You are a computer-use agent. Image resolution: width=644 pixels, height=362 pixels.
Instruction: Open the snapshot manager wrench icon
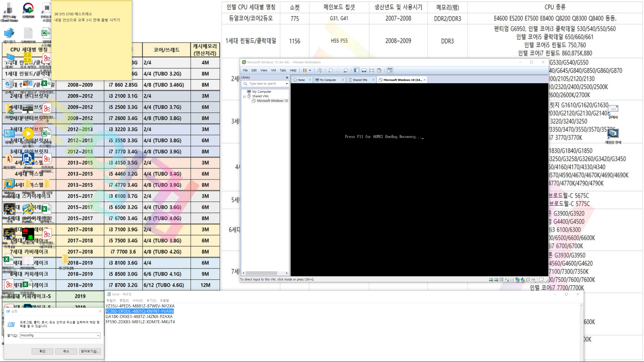346,70
